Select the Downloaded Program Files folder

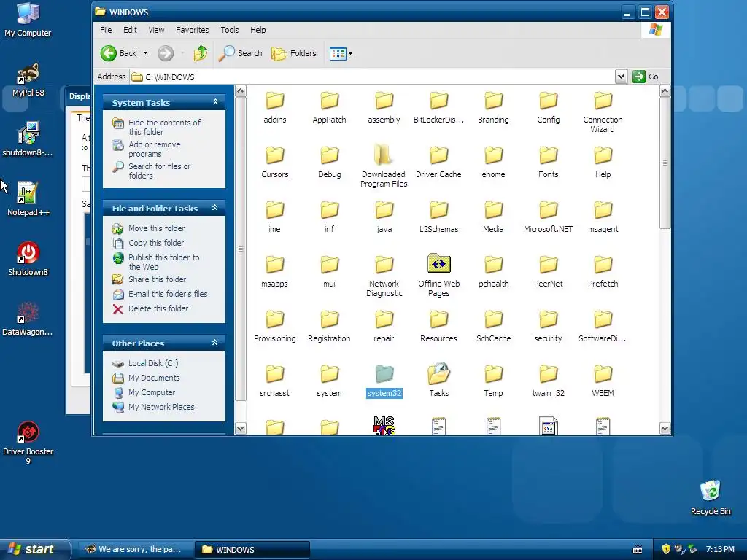(384, 166)
